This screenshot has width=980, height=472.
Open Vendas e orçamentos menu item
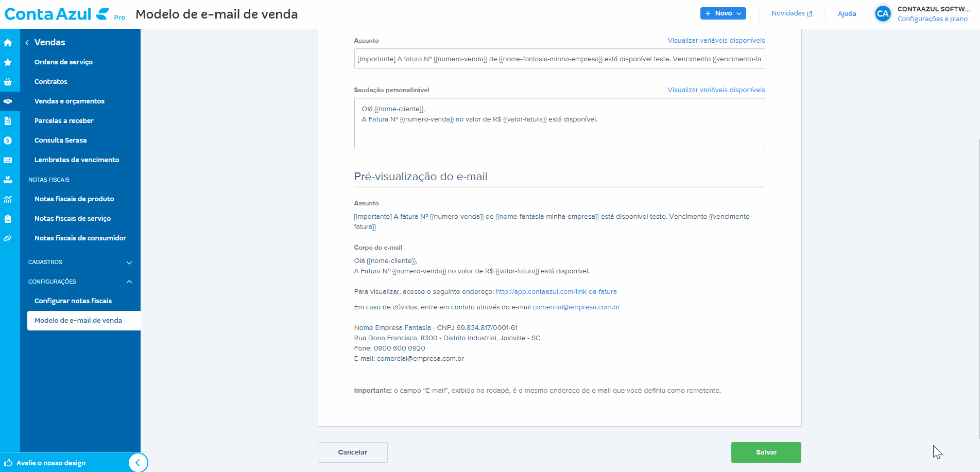[x=70, y=101]
